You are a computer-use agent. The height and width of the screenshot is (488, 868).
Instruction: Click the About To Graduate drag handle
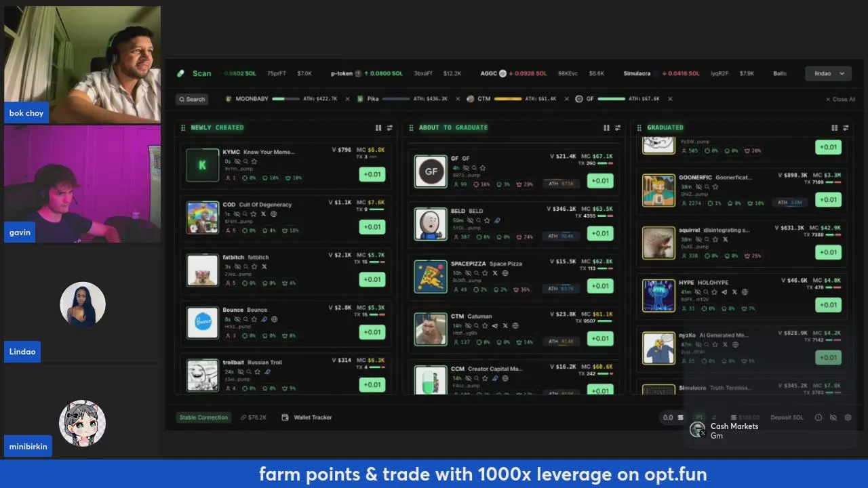411,127
